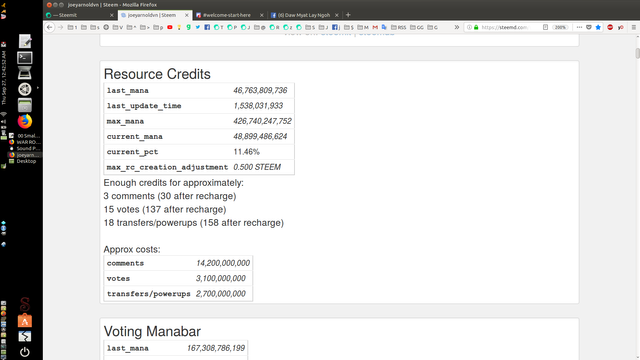640x360 pixels.
Task: Click the site information icon in address bar
Action: point(469,27)
